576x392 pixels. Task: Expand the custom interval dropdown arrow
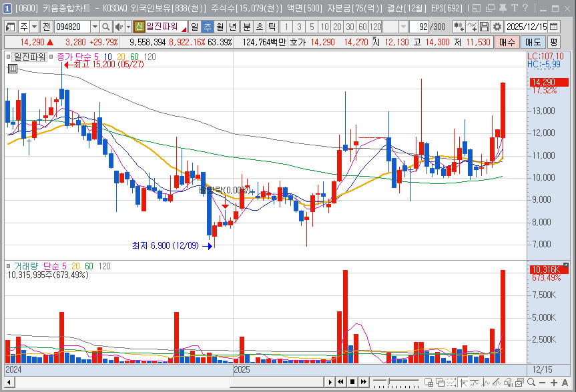403,27
